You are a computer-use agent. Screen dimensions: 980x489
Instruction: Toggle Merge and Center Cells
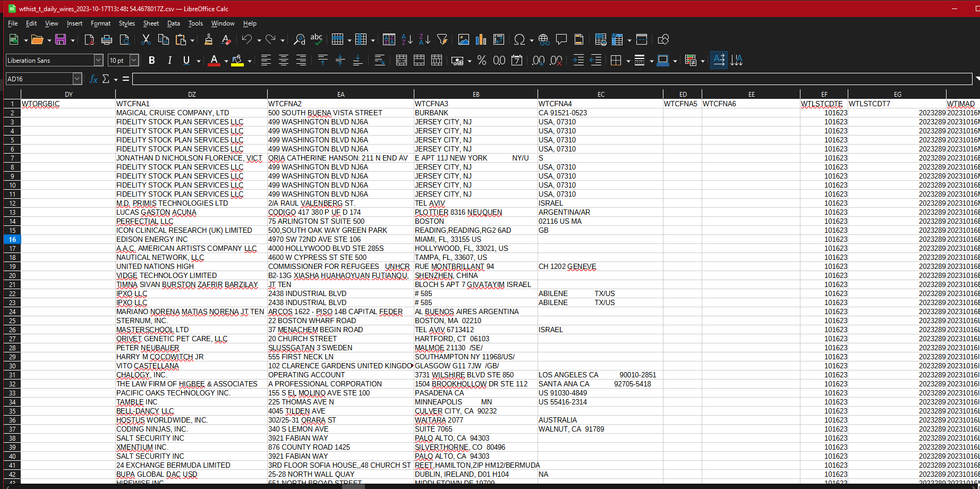pyautogui.click(x=402, y=60)
